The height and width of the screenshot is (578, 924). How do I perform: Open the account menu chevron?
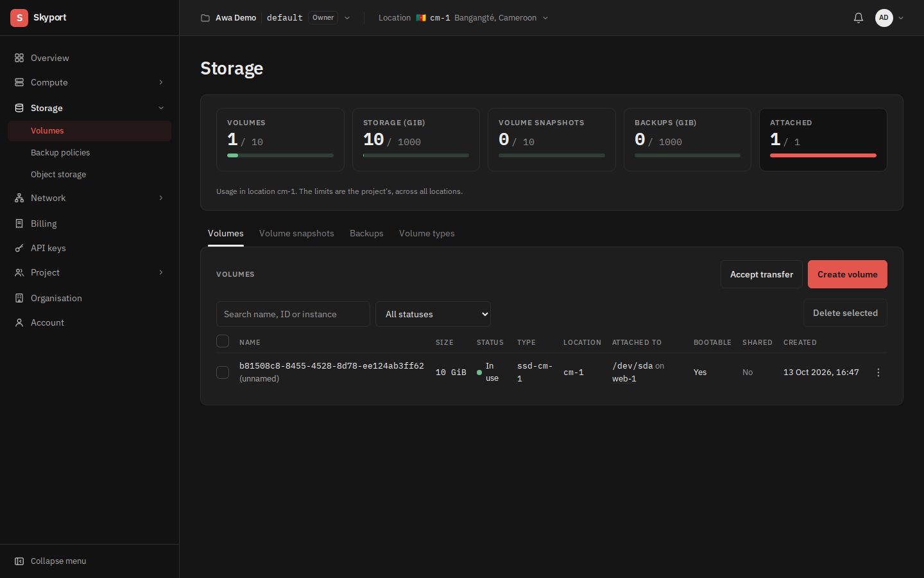click(901, 18)
